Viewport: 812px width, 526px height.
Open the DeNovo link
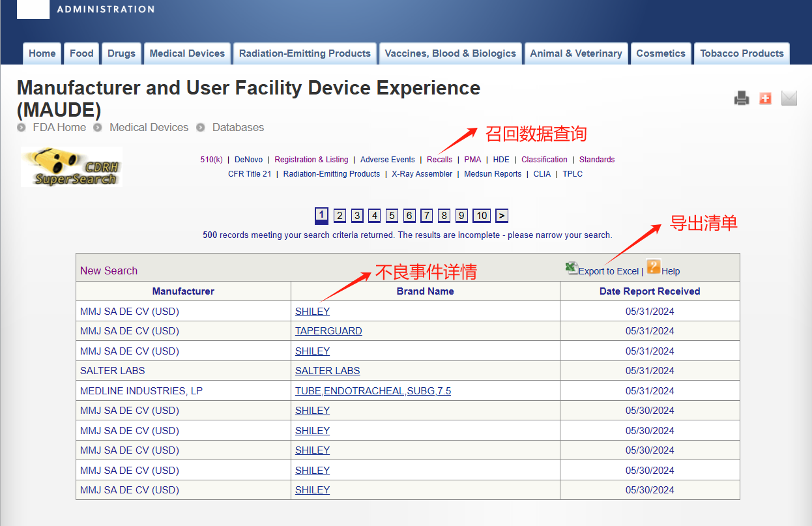click(249, 160)
